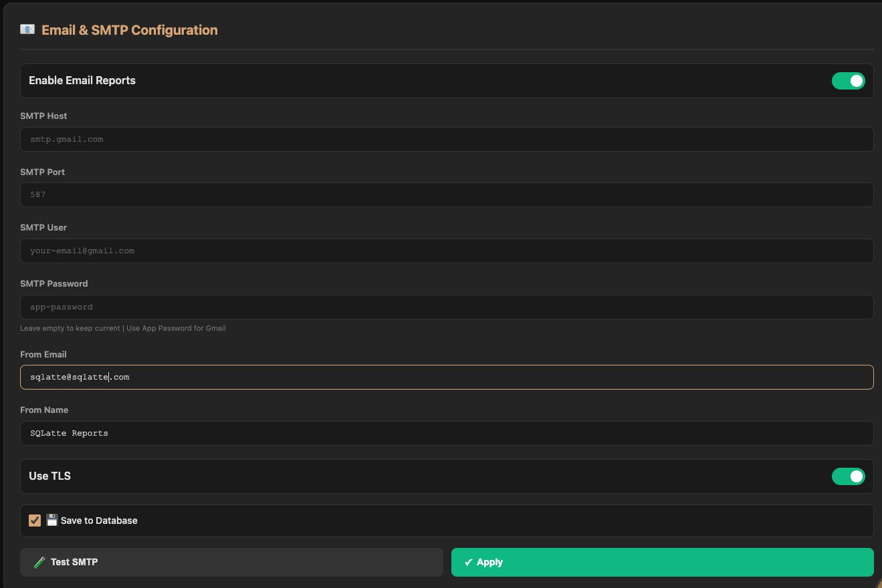Click the checkmark icon on Apply button
Viewport: 882px width, 588px height.
pos(468,562)
